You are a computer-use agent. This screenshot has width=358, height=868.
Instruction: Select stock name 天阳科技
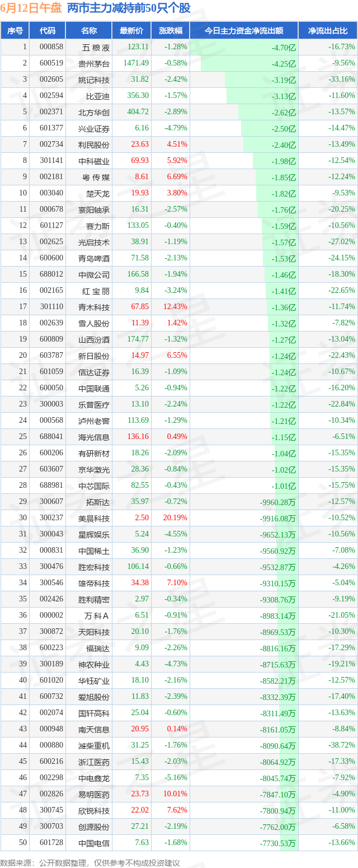tap(95, 632)
